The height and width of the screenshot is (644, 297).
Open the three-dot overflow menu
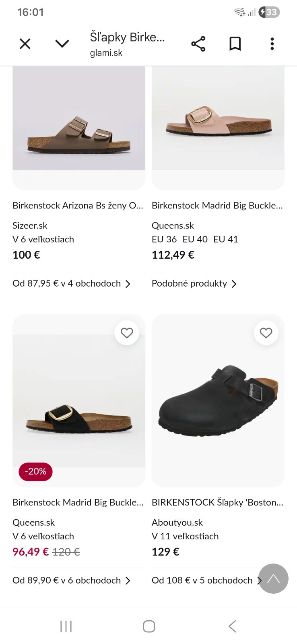pyautogui.click(x=272, y=43)
